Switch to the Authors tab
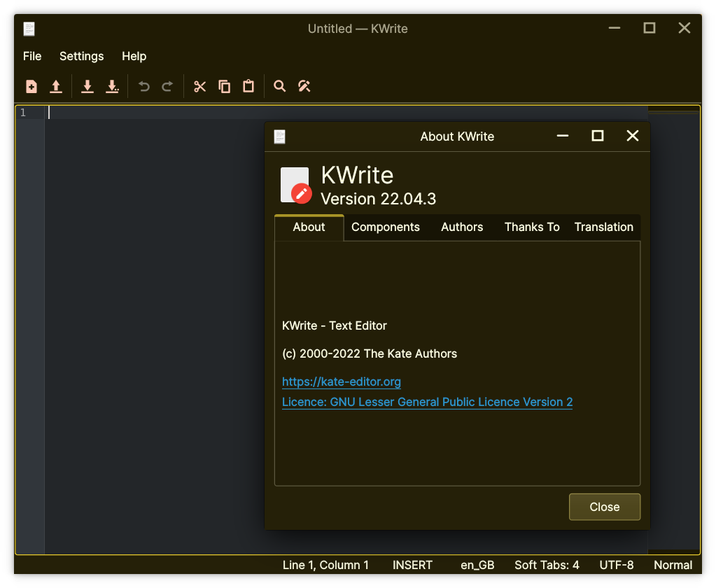 [462, 227]
